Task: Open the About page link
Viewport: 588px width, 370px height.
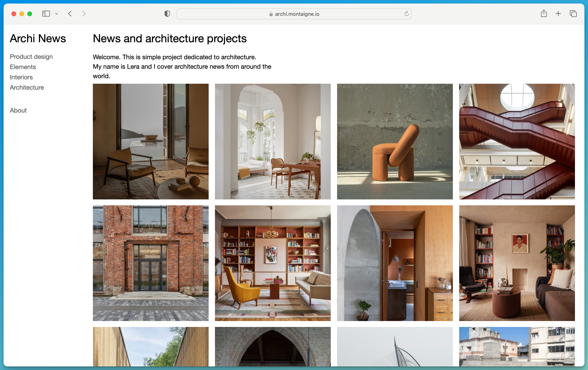Action: [18, 110]
